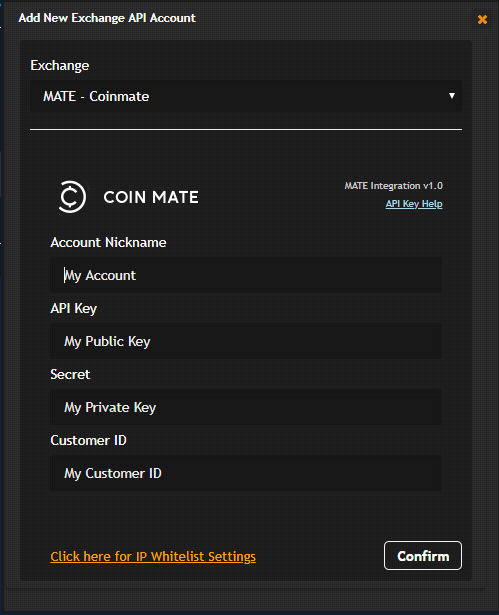Open the IP Whitelist Settings link
The image size is (499, 615).
point(153,557)
